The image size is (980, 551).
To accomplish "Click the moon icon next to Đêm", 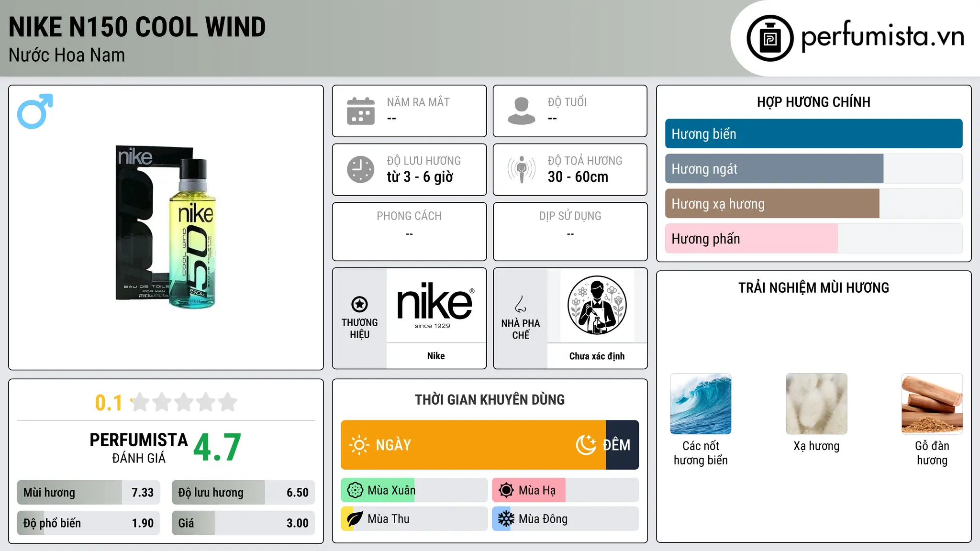I will (586, 445).
